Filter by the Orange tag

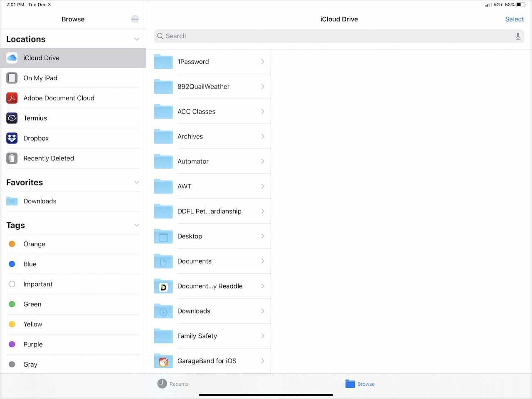point(34,244)
